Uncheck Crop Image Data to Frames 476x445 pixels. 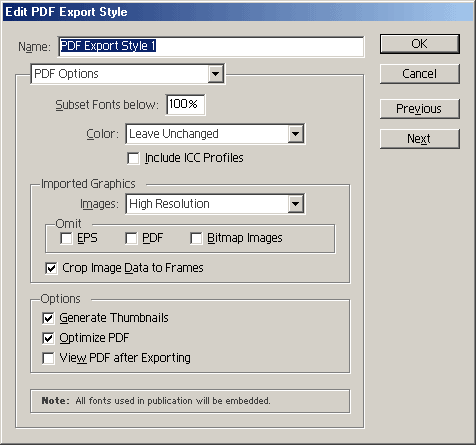tap(51, 268)
